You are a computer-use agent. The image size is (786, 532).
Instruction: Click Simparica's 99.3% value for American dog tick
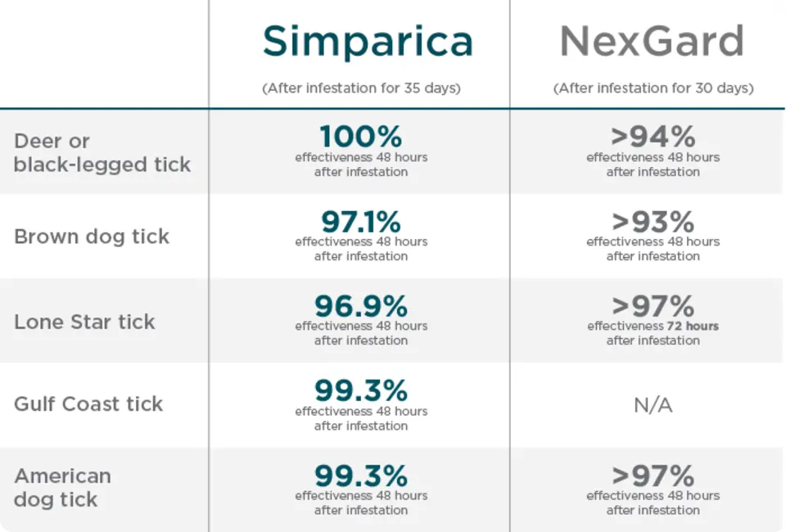pos(361,476)
